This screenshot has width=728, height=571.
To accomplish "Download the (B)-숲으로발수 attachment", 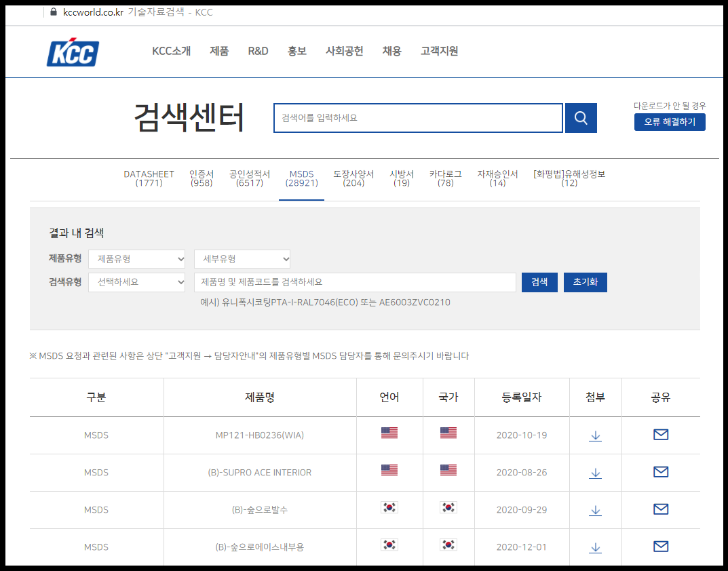I will coord(595,510).
